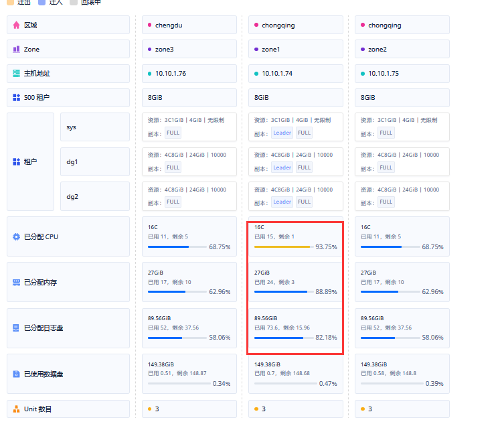Click the chongqing zone2 dg2 resource card
Viewport: 504px width, 424px height.
point(402,196)
